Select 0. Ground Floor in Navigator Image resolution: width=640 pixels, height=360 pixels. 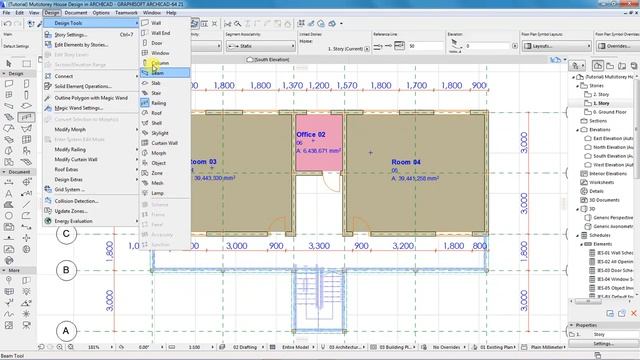pos(609,112)
